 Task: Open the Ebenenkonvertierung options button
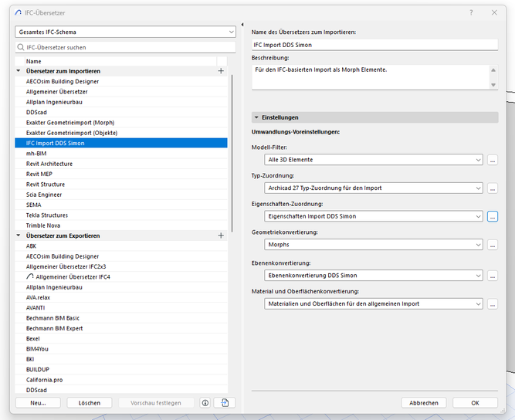coord(493,276)
